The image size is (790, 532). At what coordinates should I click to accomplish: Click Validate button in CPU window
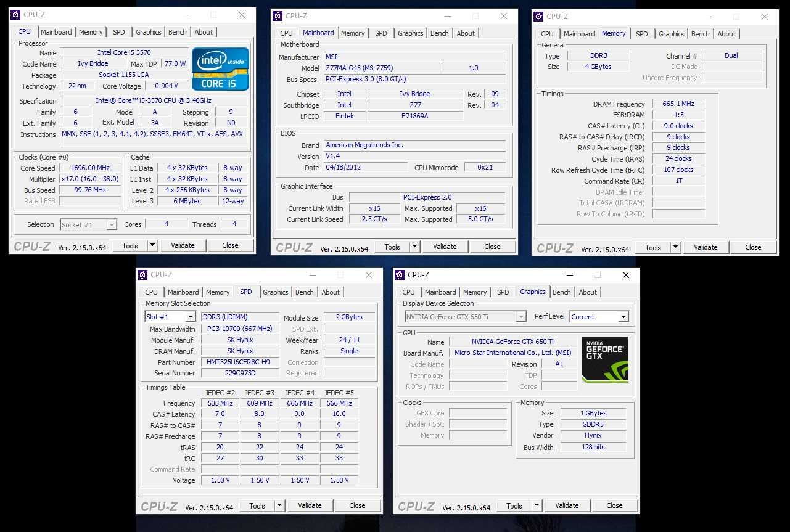pos(183,245)
